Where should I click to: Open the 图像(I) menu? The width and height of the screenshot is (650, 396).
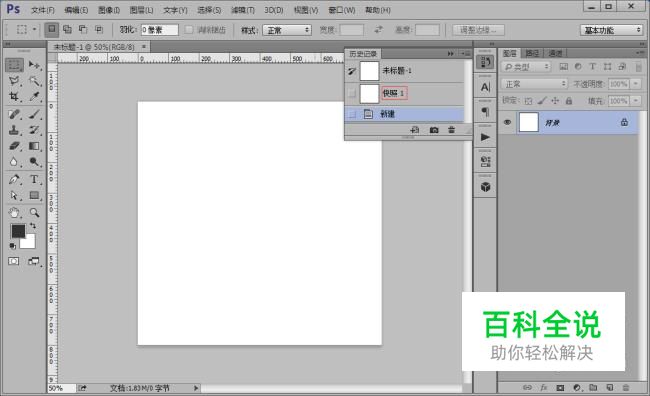(109, 10)
